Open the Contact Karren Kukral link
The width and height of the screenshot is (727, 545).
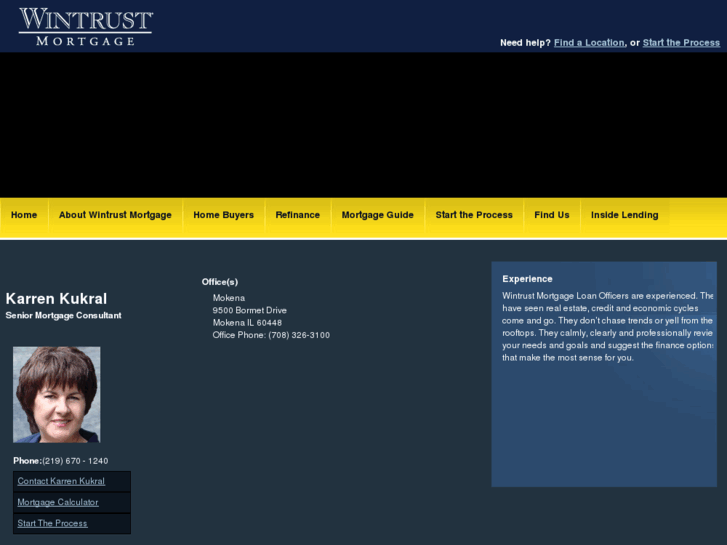coord(61,481)
